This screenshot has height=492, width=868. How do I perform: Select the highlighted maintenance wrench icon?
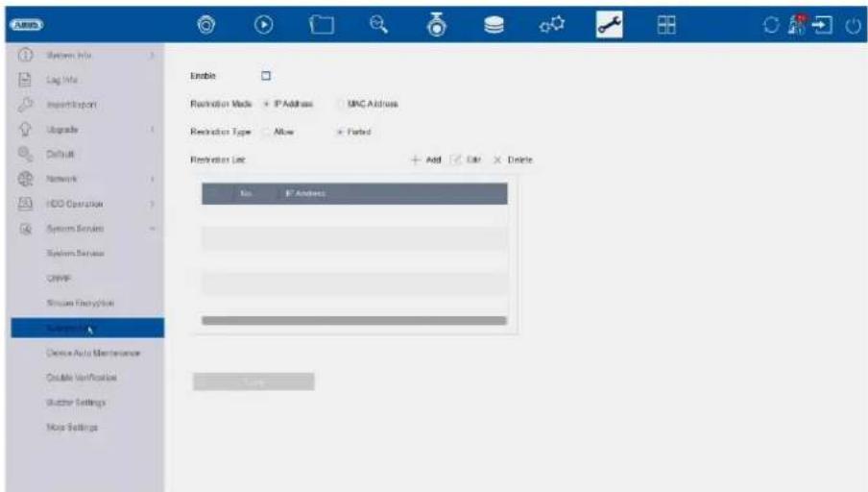pyautogui.click(x=609, y=25)
